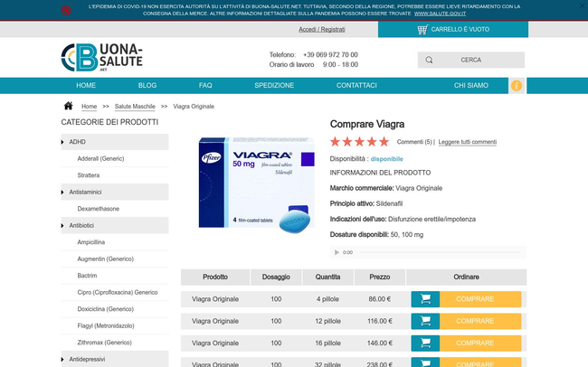Open Zithromax (Generico) in sidebar
The height and width of the screenshot is (367, 588).
click(x=104, y=343)
